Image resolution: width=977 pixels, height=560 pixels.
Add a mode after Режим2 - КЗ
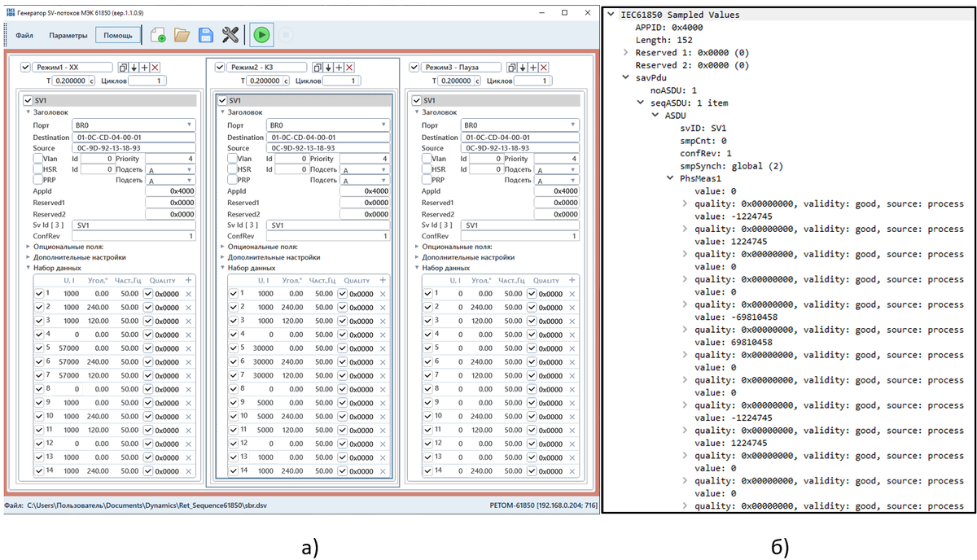point(339,68)
